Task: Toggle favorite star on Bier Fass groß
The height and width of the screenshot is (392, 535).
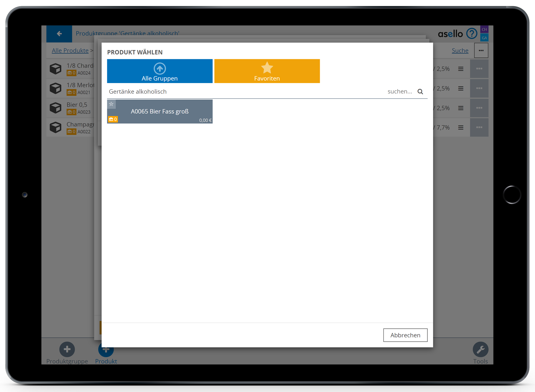Action: (x=111, y=104)
